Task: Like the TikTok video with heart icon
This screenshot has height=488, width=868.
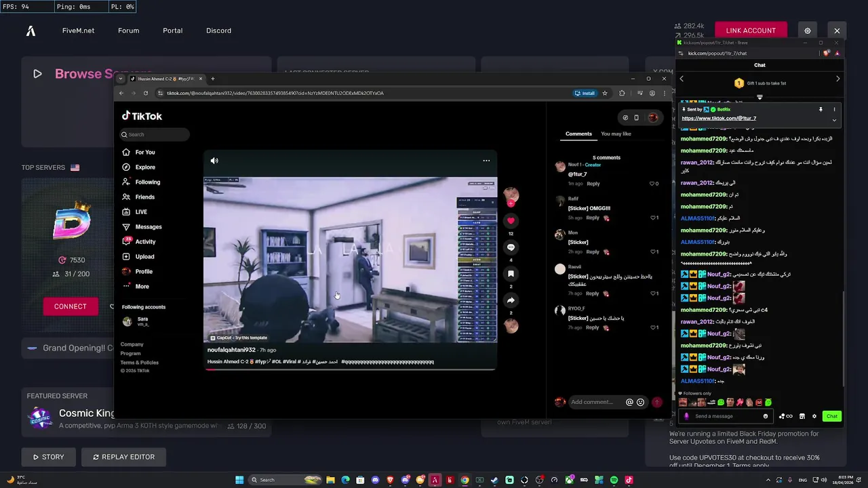Action: tap(511, 220)
